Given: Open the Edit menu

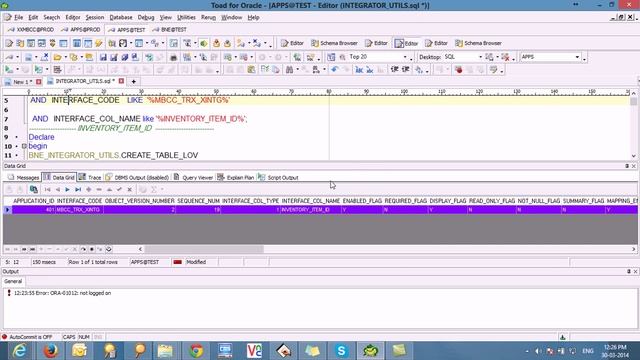Looking at the screenshot, I should point(33,18).
